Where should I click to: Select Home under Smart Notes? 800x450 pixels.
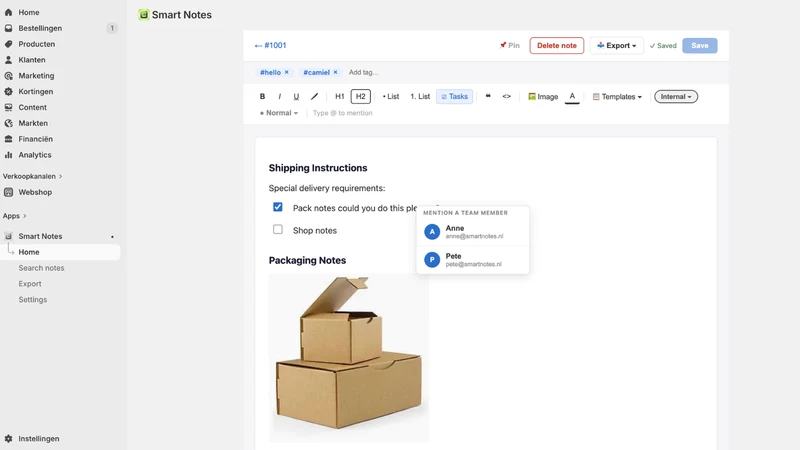pyautogui.click(x=60, y=252)
